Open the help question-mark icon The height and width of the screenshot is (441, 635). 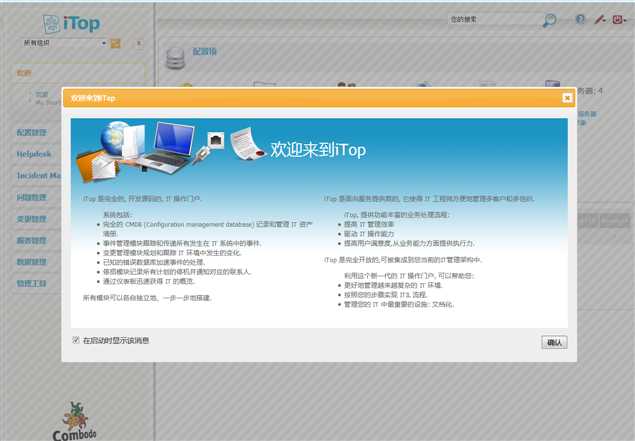[x=580, y=19]
